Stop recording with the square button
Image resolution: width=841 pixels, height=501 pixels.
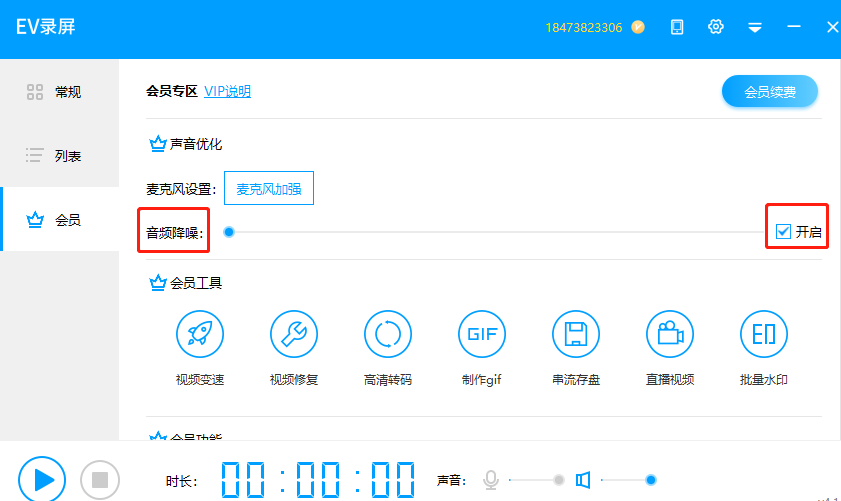100,480
